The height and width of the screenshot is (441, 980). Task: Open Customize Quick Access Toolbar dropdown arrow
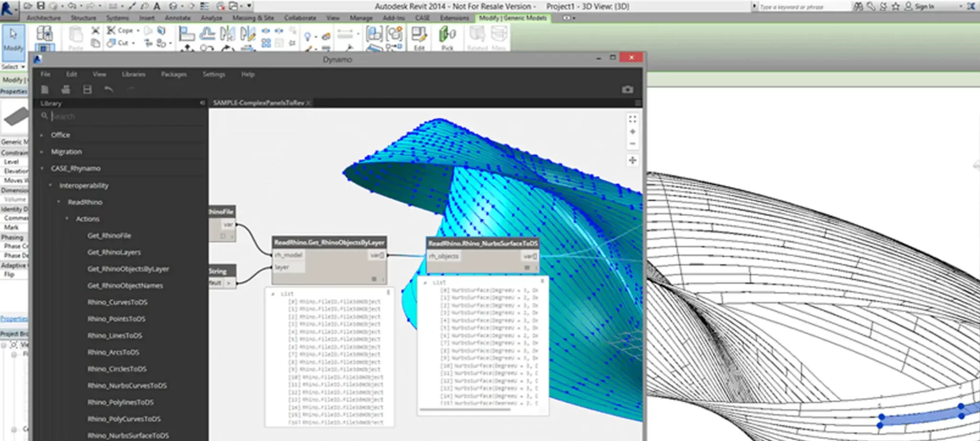point(249,6)
